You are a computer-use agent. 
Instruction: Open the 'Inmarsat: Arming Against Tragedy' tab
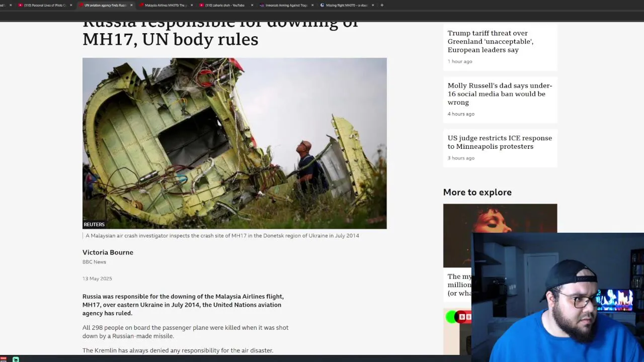tap(286, 5)
